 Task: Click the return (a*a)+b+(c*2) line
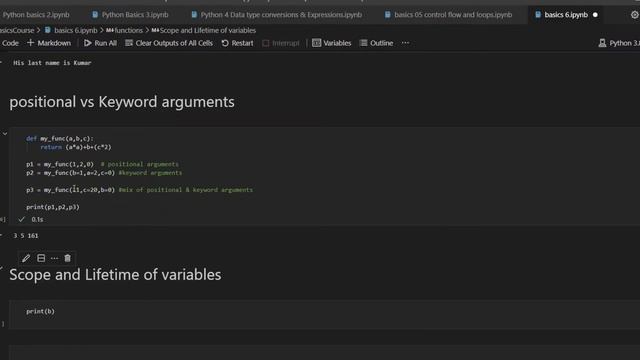[76, 147]
